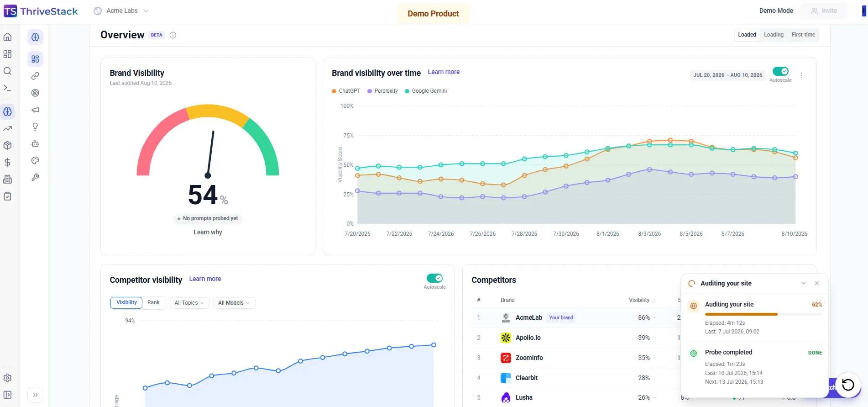The width and height of the screenshot is (868, 407).
Task: Toggle the Perplexity series in the chart legend
Action: click(x=382, y=91)
